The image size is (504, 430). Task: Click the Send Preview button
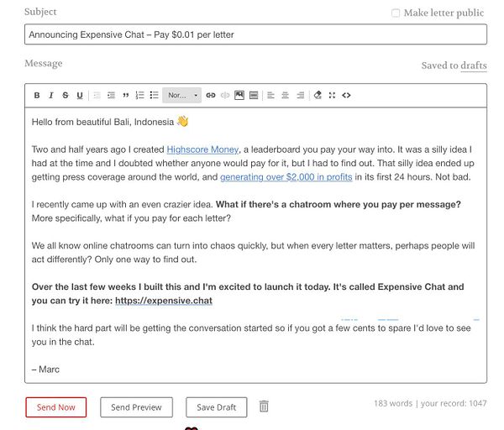[x=136, y=407]
